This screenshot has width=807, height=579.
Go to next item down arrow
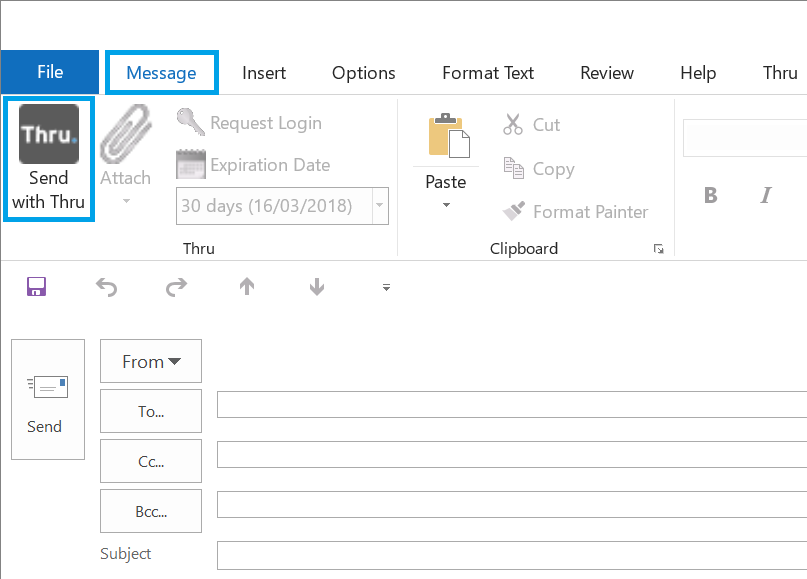click(x=317, y=286)
